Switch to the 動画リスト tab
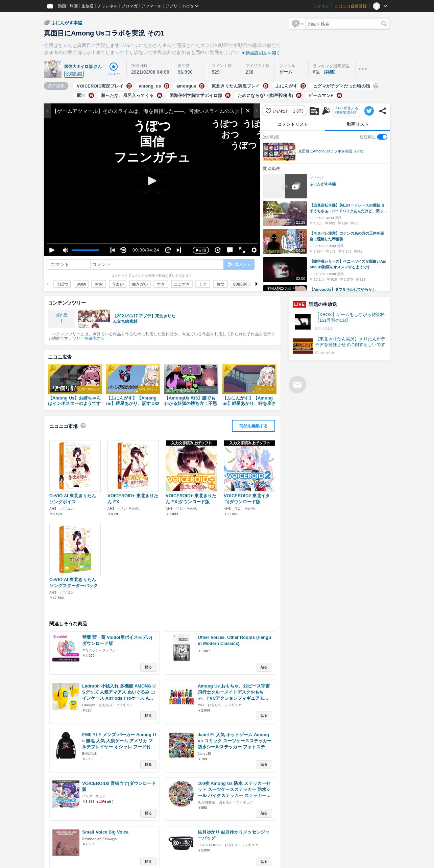This screenshot has height=868, width=434. (x=358, y=124)
